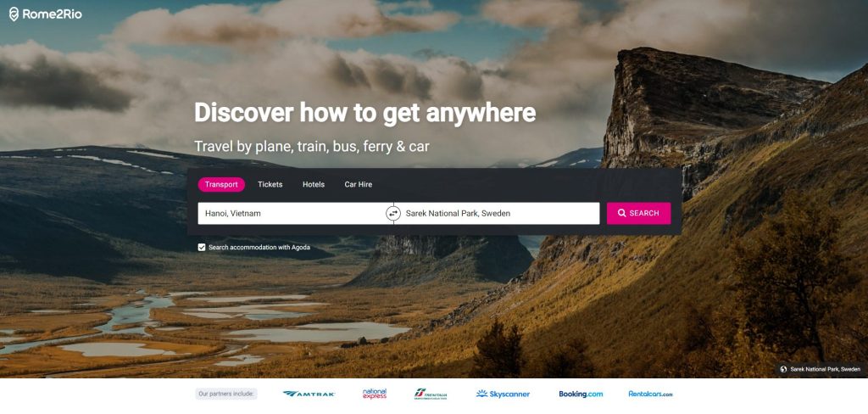868x414 pixels.
Task: Open the Booking.com partner logo
Action: (x=581, y=394)
